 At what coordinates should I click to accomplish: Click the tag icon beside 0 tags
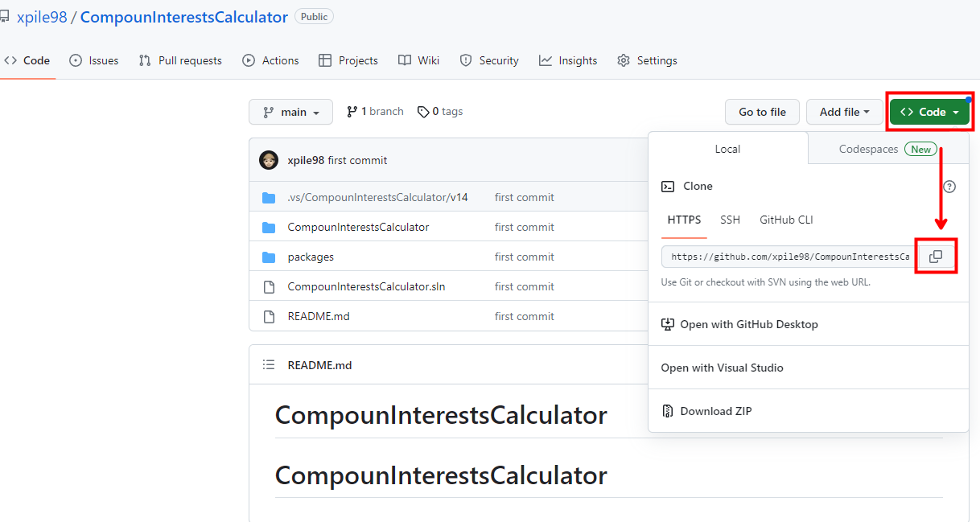pyautogui.click(x=423, y=112)
